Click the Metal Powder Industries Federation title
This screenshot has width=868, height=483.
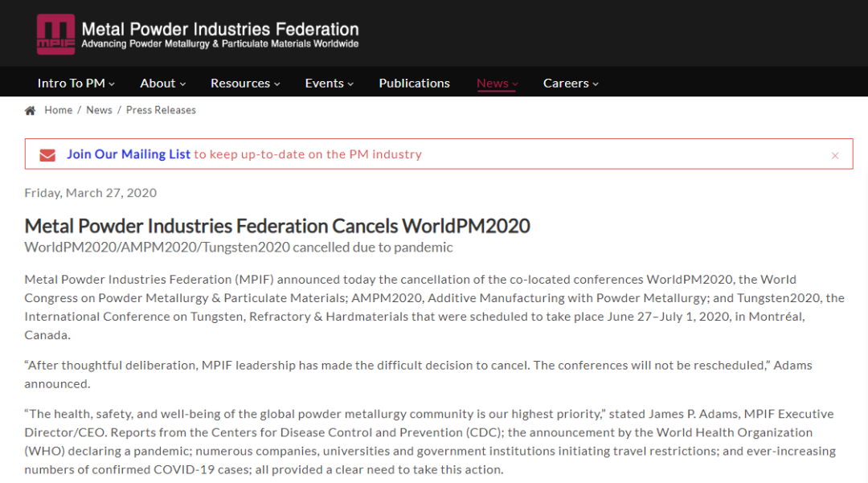220,30
